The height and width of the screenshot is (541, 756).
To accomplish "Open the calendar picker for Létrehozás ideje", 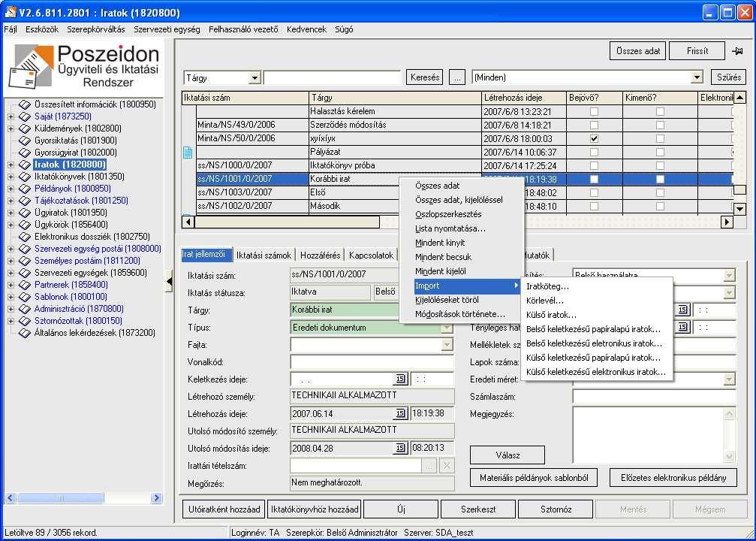I will coord(401,413).
